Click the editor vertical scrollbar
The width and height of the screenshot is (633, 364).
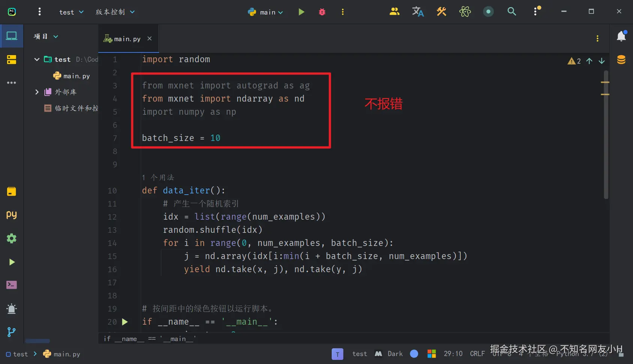click(606, 135)
